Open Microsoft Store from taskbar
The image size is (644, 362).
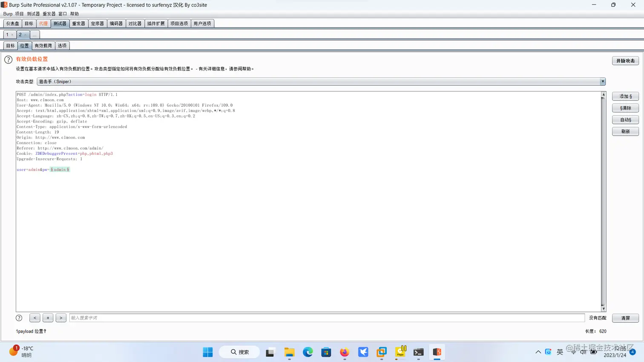326,352
